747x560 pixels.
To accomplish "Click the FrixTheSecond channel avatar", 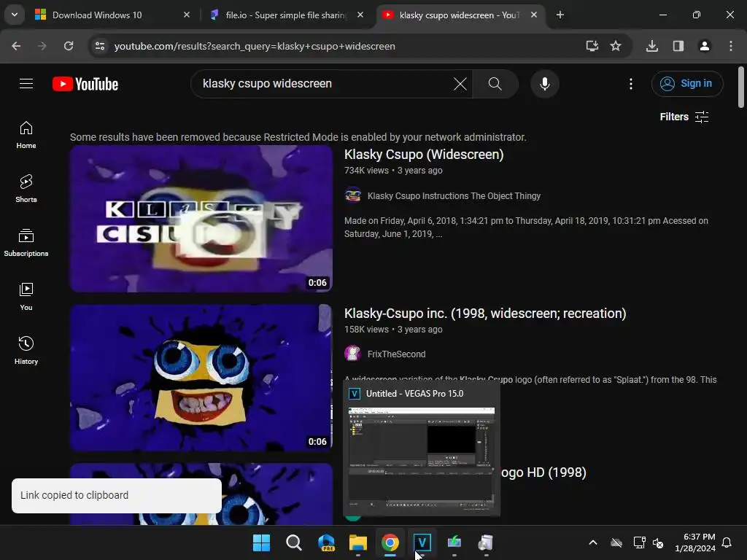I will point(352,354).
